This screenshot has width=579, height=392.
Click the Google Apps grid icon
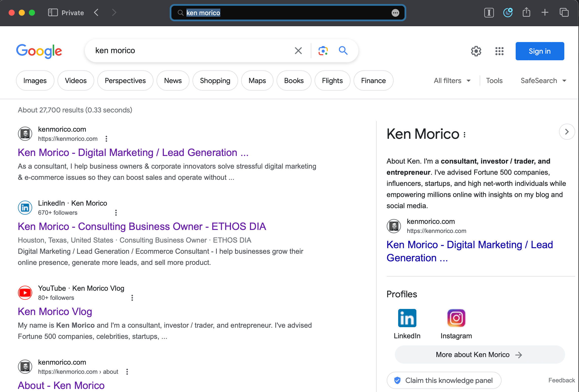point(499,51)
